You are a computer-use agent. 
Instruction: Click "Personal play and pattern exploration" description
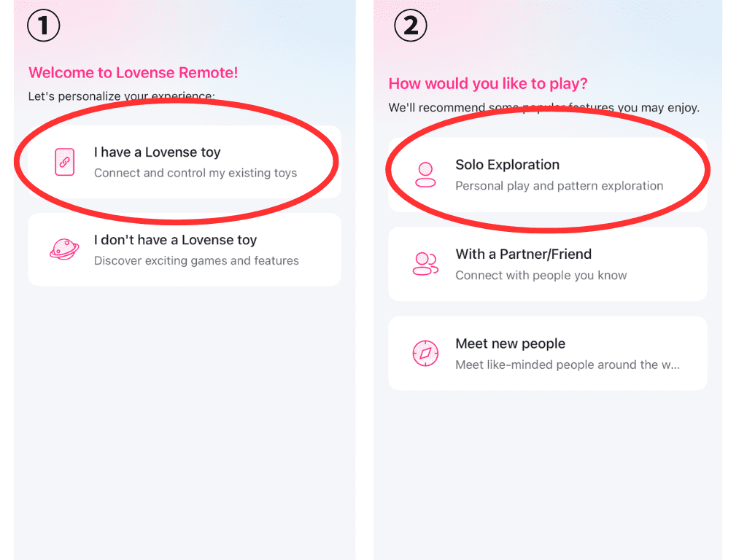coord(559,186)
